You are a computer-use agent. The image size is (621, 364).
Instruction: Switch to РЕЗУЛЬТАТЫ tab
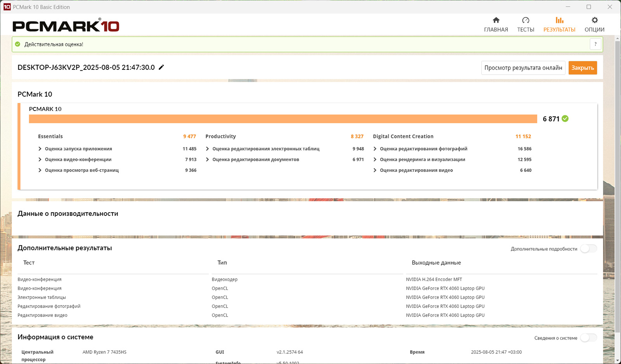pos(559,24)
